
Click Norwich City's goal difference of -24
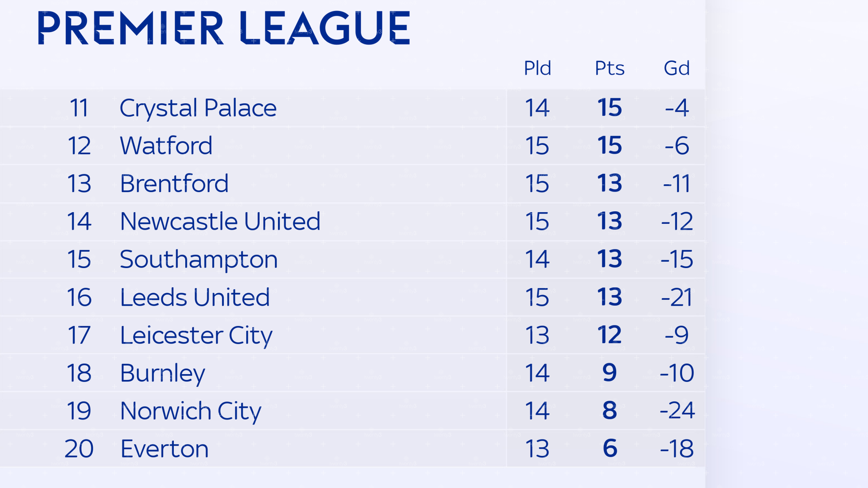click(677, 410)
